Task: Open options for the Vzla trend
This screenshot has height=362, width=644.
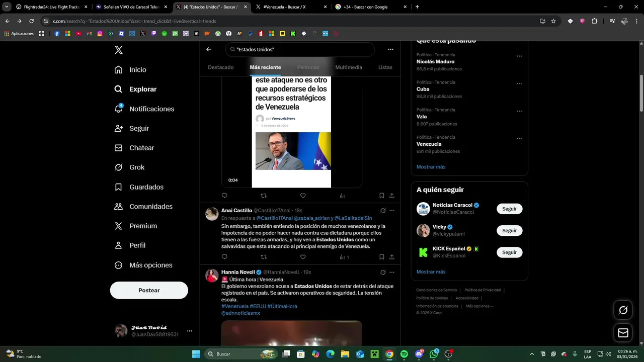Action: (519, 112)
